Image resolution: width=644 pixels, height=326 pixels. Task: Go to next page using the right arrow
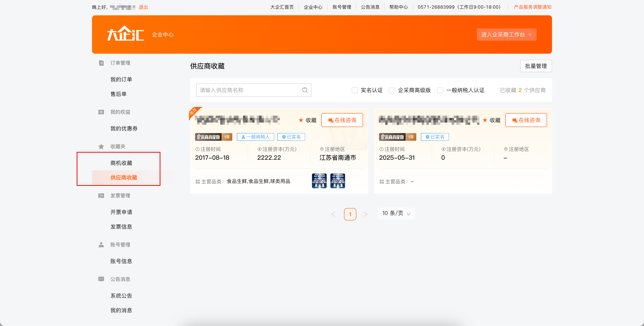[366, 214]
